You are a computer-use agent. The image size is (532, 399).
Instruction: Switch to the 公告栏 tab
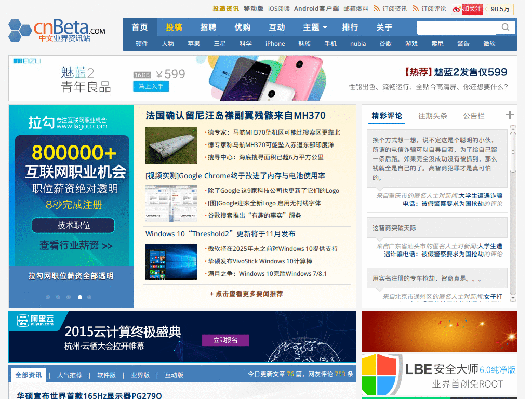474,116
